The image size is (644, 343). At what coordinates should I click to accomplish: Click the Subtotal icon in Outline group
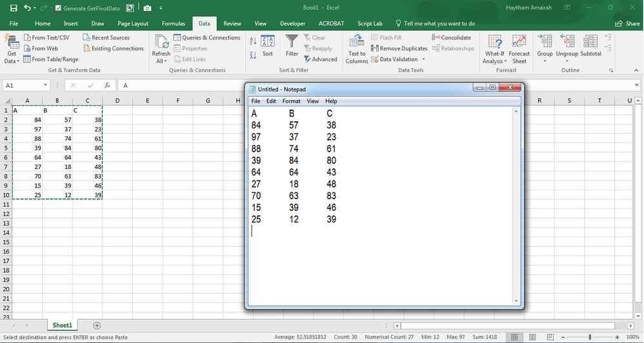coord(590,45)
